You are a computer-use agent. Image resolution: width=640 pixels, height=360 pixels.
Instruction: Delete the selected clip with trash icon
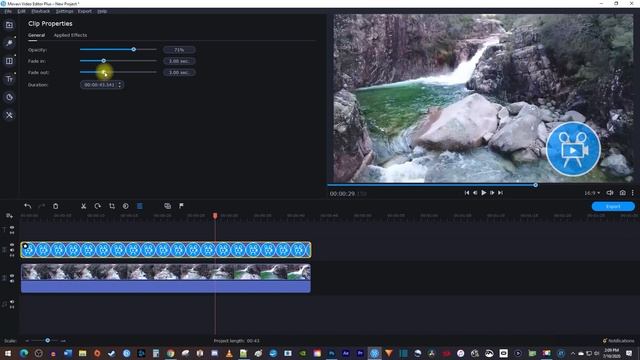(x=56, y=206)
